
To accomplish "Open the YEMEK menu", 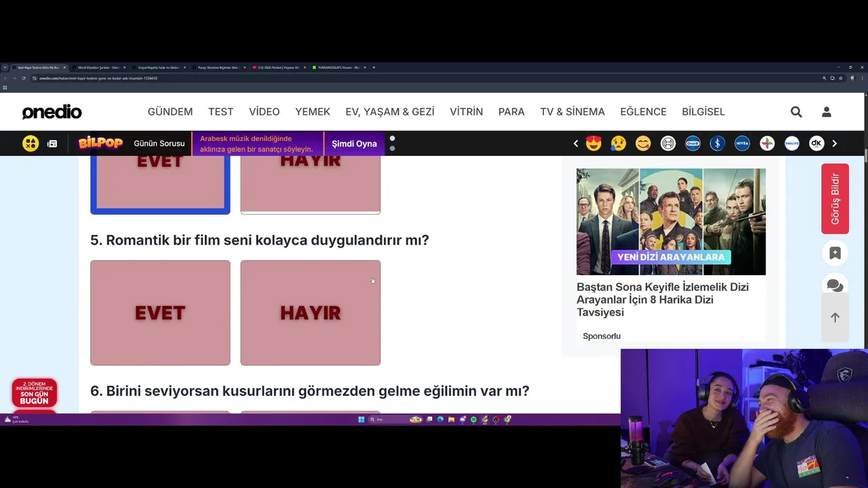I will coord(313,112).
